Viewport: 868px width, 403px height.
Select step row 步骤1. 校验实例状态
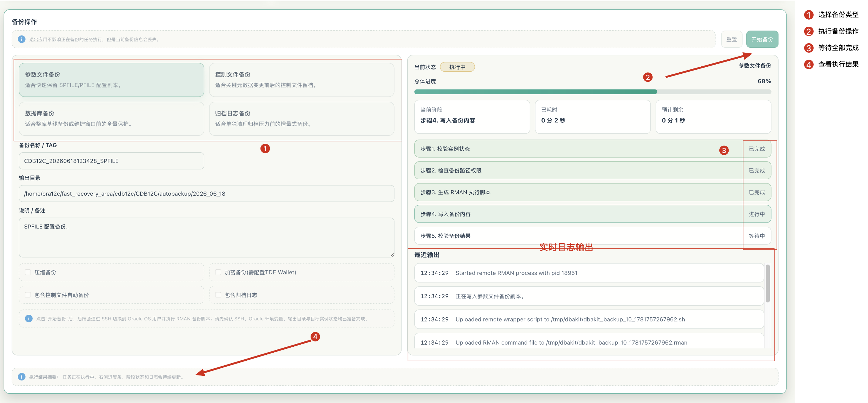pos(593,148)
